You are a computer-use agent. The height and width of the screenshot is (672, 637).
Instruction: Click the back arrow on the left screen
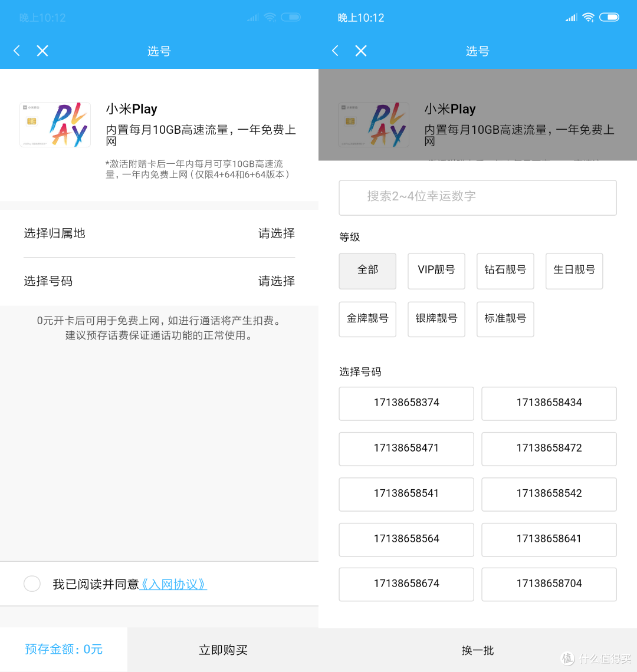(x=16, y=51)
